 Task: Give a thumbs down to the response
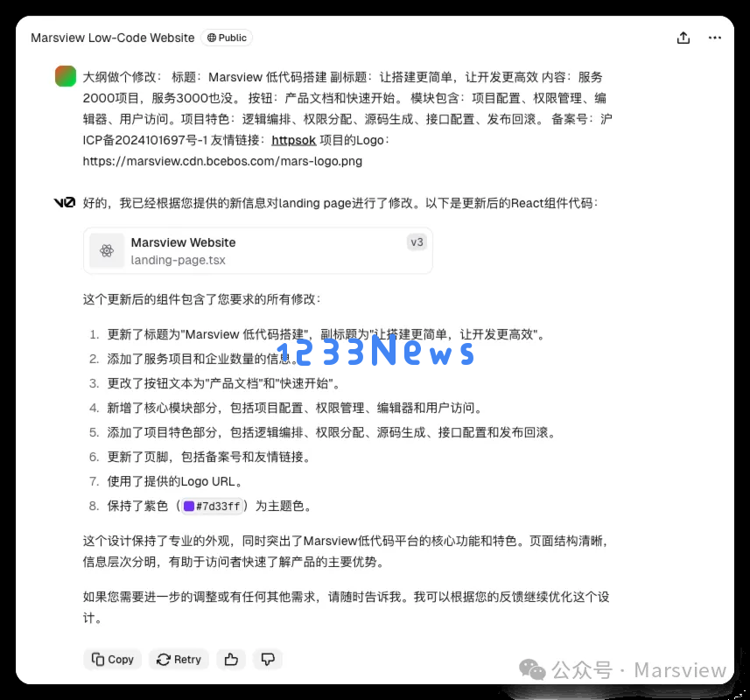coord(268,660)
